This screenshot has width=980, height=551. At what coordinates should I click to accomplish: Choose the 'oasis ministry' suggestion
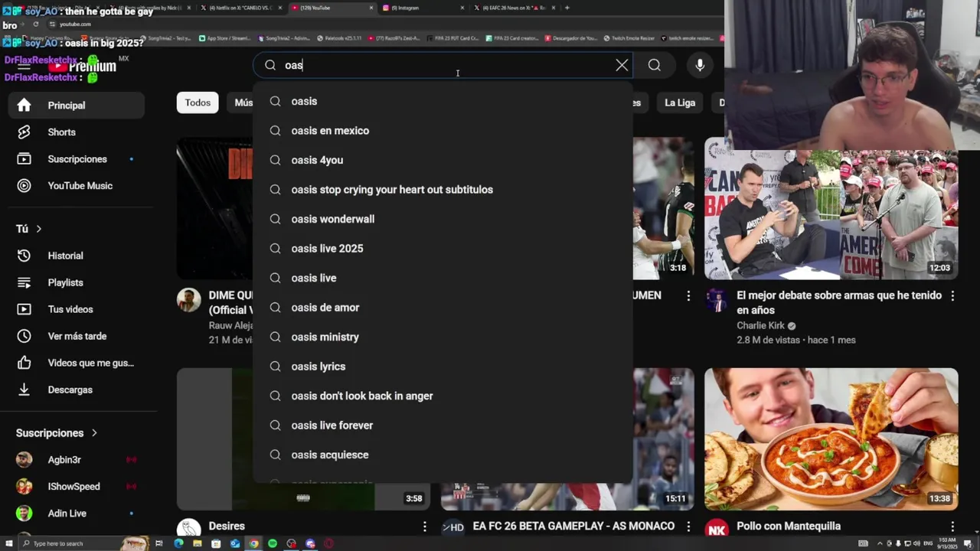443,337
